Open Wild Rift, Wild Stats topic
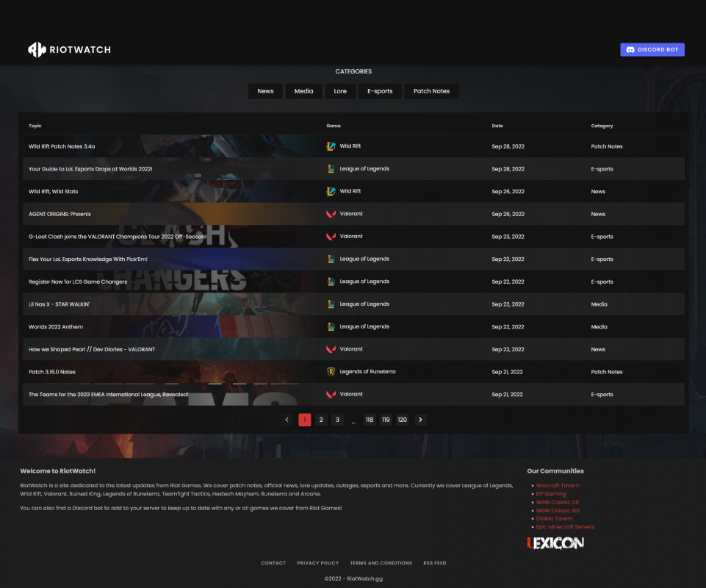 pos(53,192)
